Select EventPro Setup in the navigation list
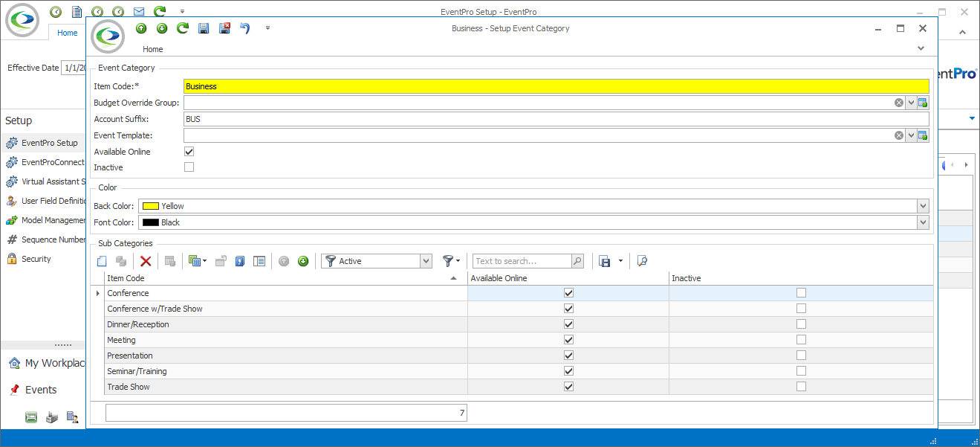The height and width of the screenshot is (447, 980). (45, 143)
